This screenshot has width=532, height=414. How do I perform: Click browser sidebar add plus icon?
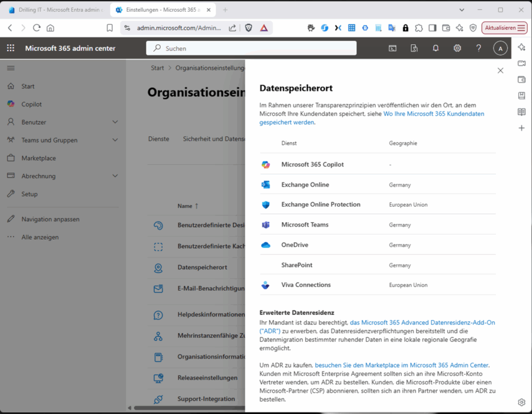tap(521, 128)
